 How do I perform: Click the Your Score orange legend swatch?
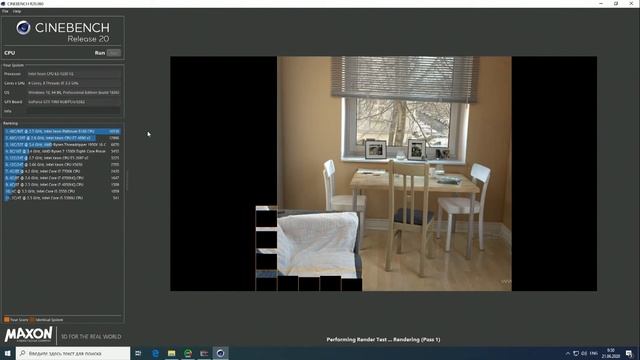[7, 320]
